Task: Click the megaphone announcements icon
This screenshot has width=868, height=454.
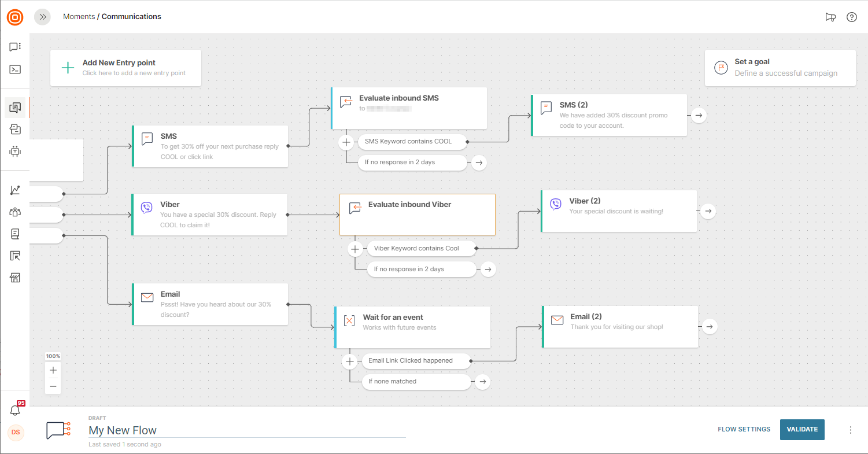Action: pyautogui.click(x=830, y=17)
